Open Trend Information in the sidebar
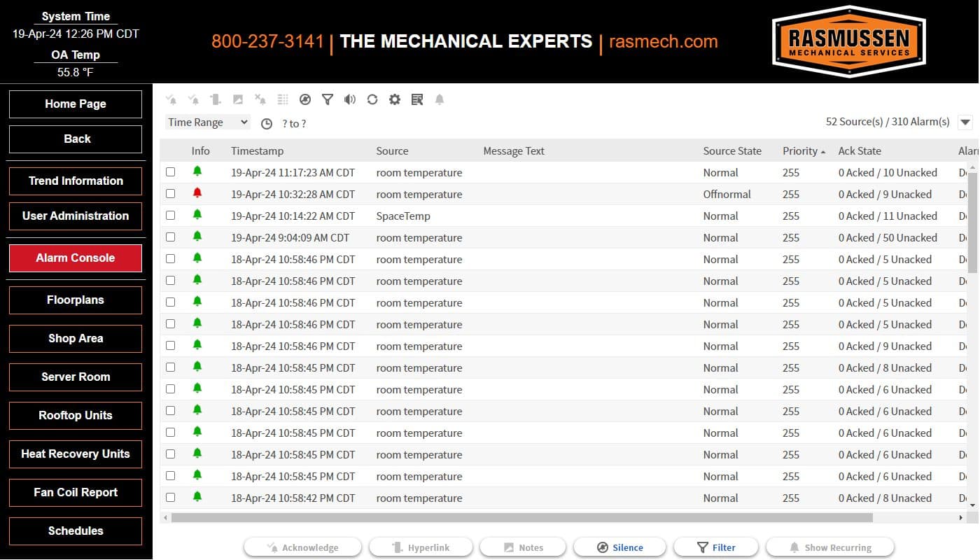 76,181
